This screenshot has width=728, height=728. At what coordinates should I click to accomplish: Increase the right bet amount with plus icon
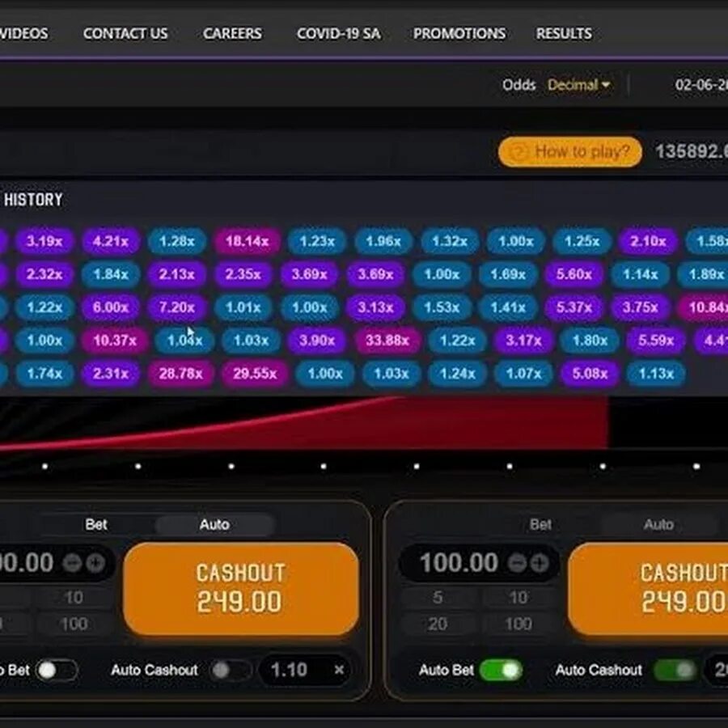coord(540,563)
